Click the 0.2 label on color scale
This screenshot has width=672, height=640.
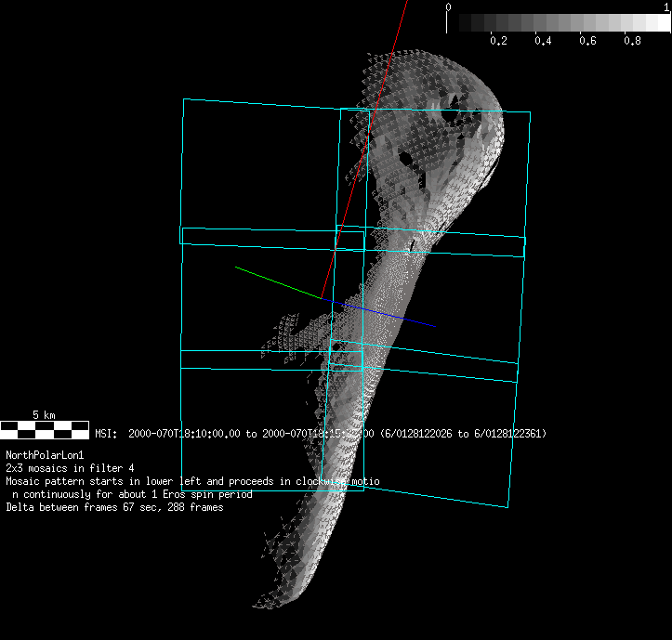(x=498, y=41)
